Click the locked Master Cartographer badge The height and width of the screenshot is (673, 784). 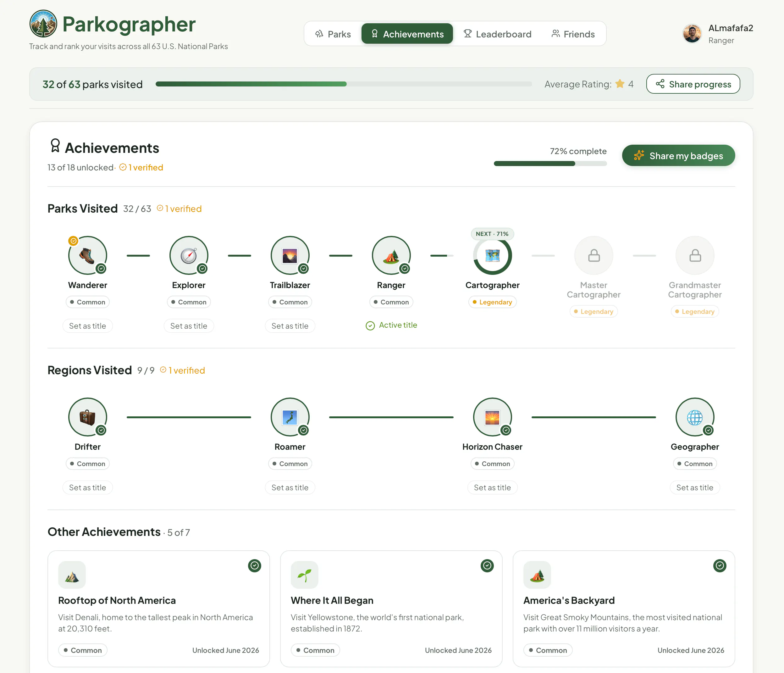coord(594,255)
